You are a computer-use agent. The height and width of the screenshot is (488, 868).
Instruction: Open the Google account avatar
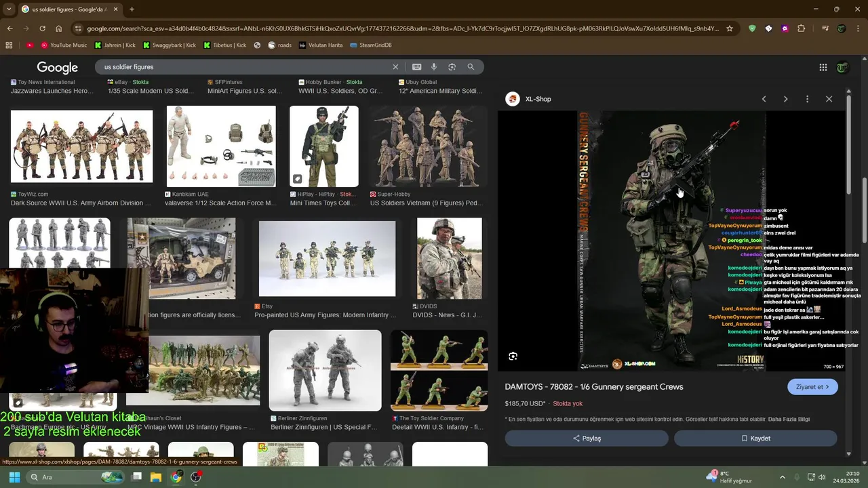(842, 67)
